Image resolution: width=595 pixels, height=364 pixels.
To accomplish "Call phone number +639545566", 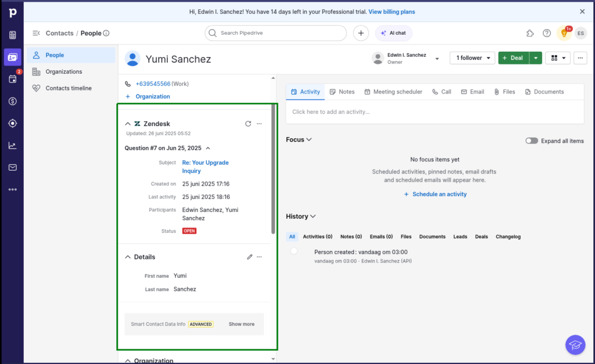I will [153, 84].
